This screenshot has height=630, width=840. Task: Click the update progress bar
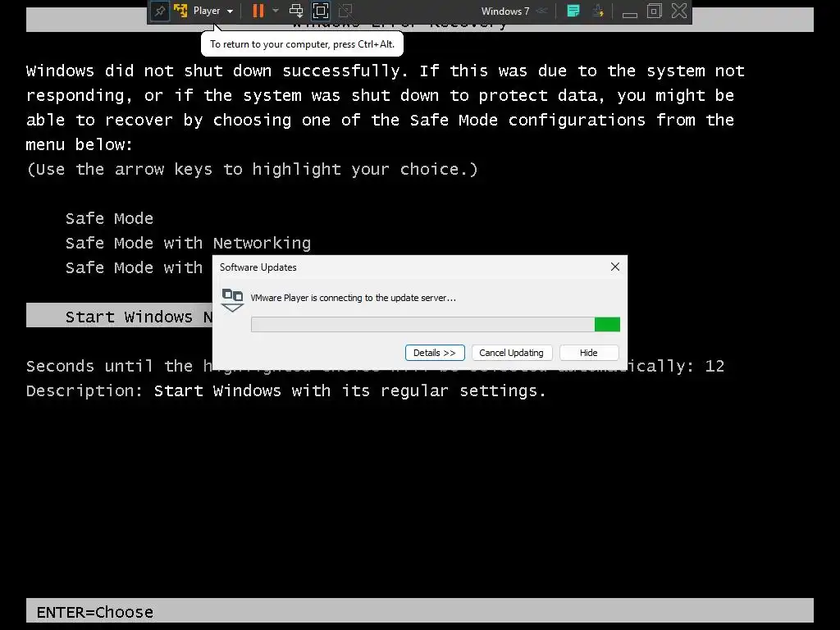[x=436, y=324]
